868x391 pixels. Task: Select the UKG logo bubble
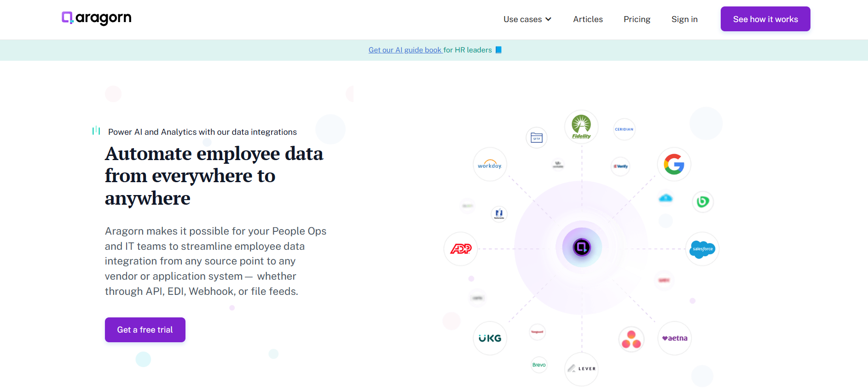(490, 338)
